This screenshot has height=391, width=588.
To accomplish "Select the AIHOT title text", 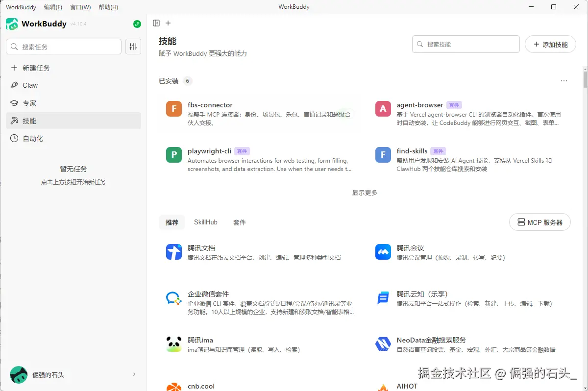I will point(407,386).
